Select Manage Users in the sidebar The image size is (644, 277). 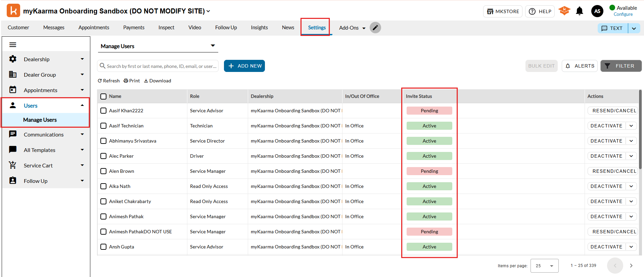coord(46,120)
